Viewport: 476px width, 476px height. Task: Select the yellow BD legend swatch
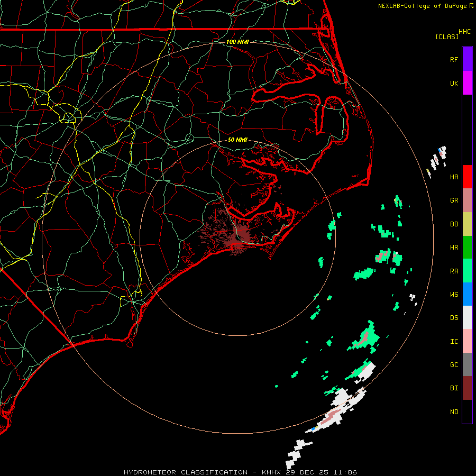tap(467, 224)
